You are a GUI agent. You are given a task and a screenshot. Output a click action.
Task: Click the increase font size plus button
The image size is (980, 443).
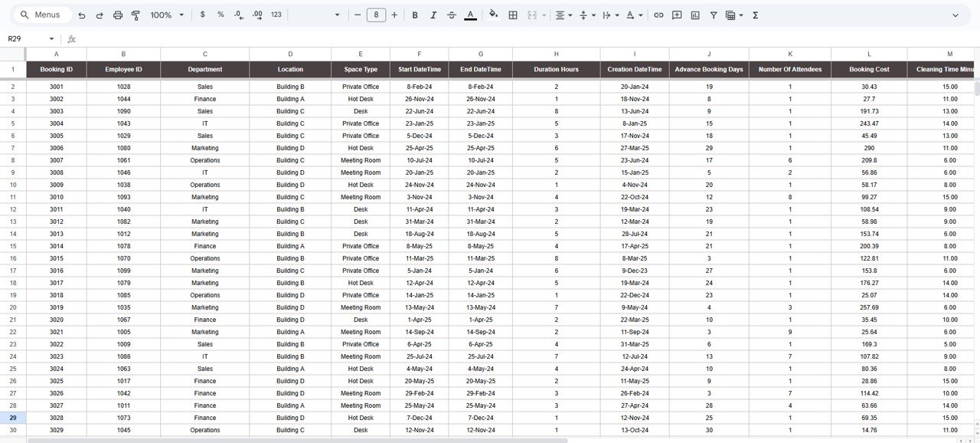(x=394, y=15)
